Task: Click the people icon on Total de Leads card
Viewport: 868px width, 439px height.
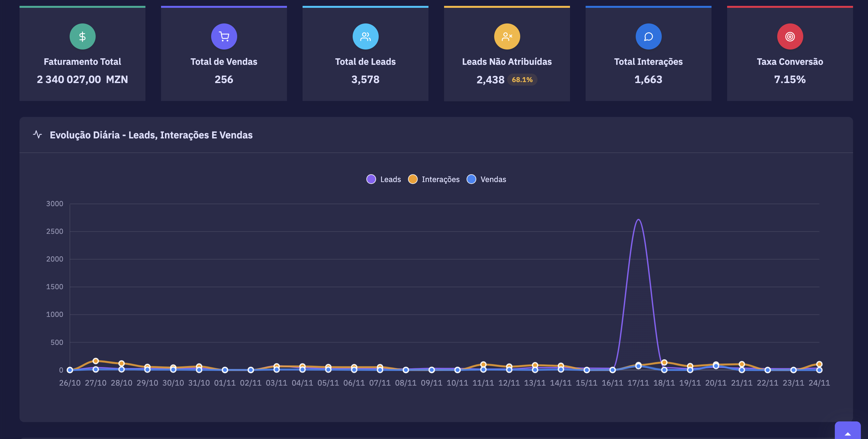Action: coord(365,36)
